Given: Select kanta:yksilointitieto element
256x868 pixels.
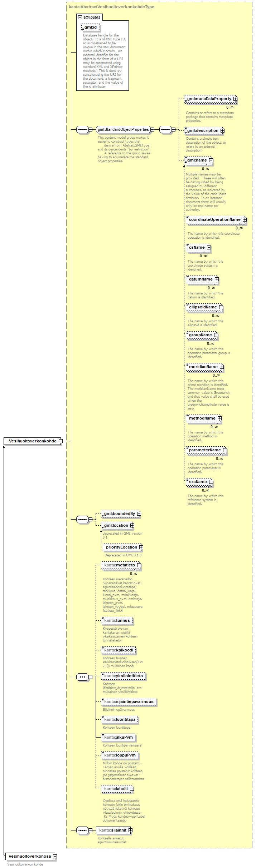Looking at the screenshot, I should 123,676.
